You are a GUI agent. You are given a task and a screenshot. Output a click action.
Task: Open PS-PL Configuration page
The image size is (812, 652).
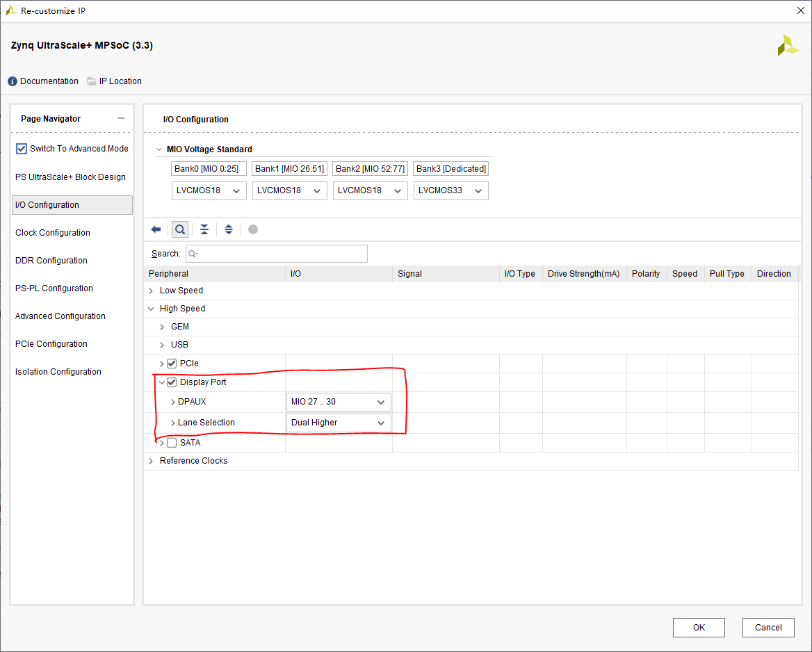pyautogui.click(x=54, y=288)
